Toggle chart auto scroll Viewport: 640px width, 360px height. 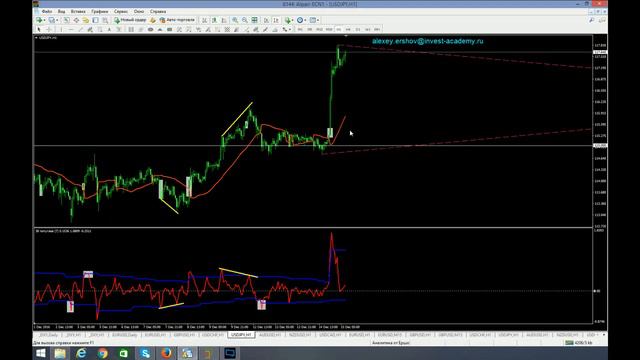click(x=266, y=20)
